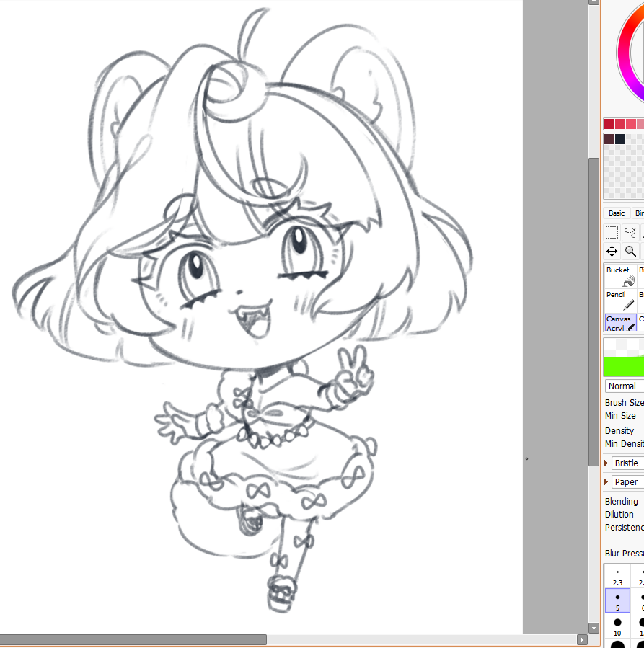
Task: Click the vertical scrollbar thumb
Action: (594, 312)
